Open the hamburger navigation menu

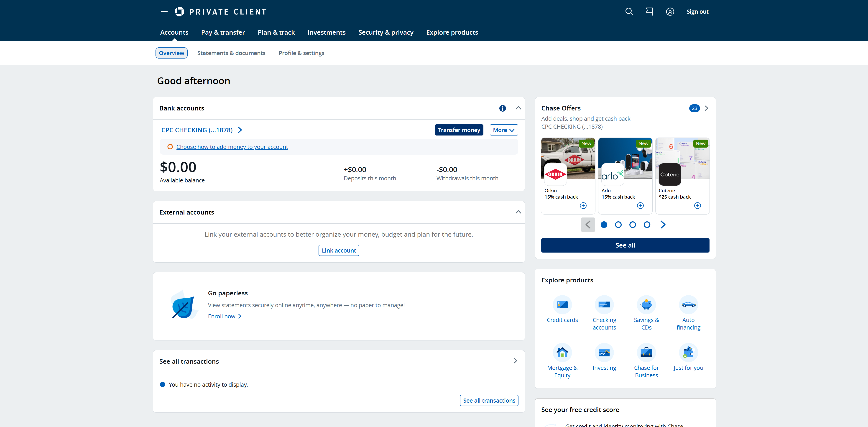(164, 12)
